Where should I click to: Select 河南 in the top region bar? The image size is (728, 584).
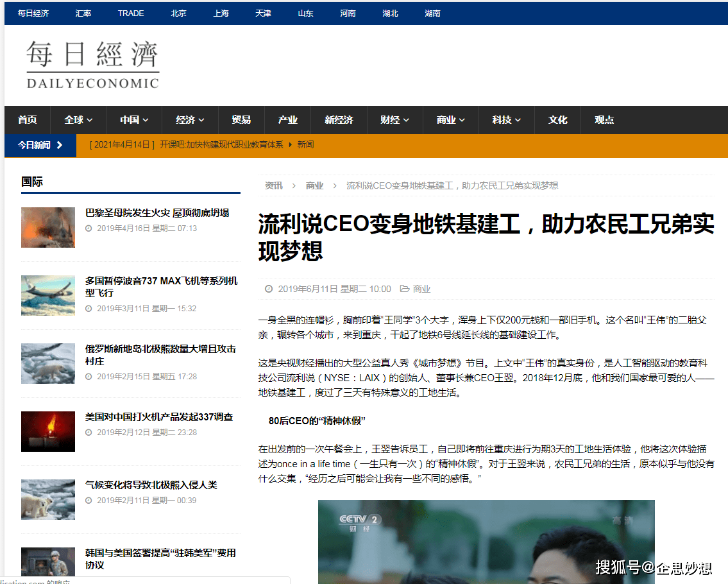pyautogui.click(x=348, y=13)
